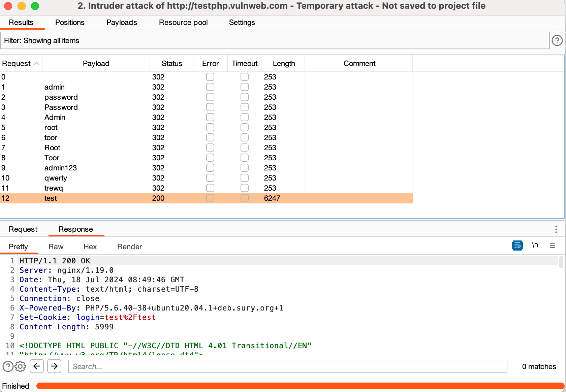The width and height of the screenshot is (566, 392).
Task: Switch to the Request message tab
Action: (23, 229)
